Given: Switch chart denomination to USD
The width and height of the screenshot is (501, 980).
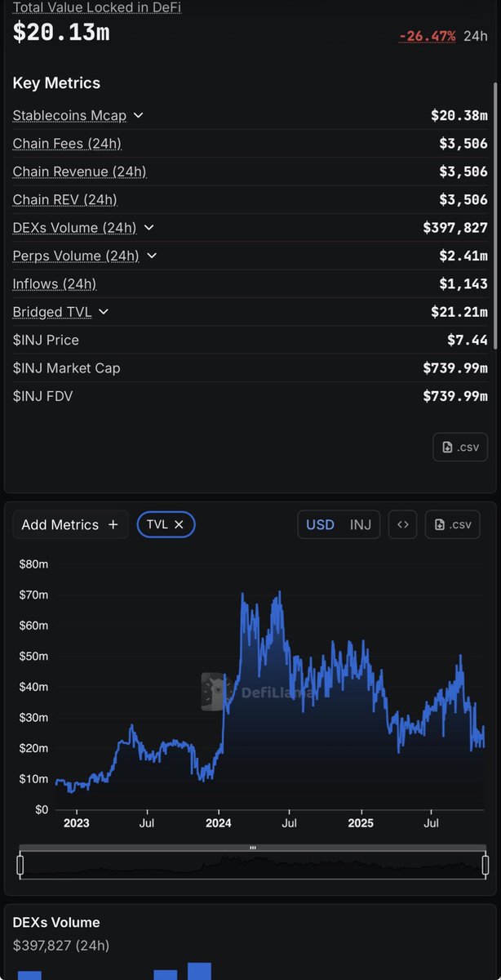Looking at the screenshot, I should pos(320,524).
